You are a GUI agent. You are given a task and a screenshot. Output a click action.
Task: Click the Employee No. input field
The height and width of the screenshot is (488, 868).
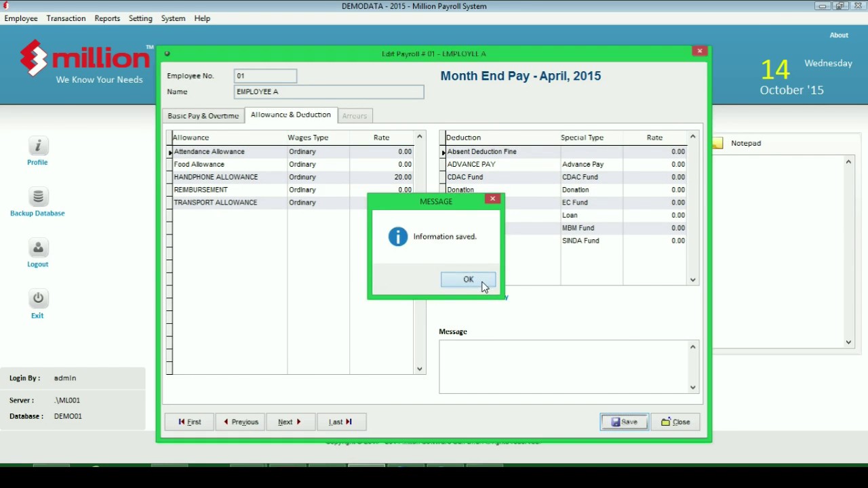point(265,76)
